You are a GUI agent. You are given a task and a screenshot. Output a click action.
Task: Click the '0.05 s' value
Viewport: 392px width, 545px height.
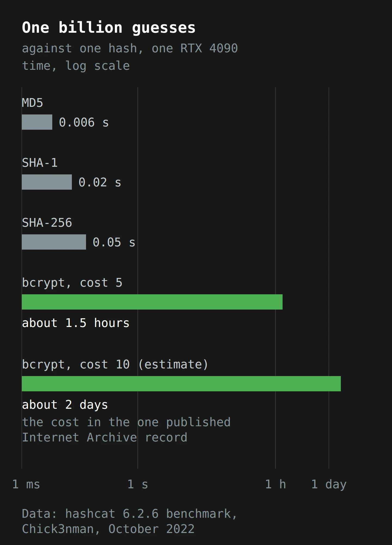(x=114, y=242)
